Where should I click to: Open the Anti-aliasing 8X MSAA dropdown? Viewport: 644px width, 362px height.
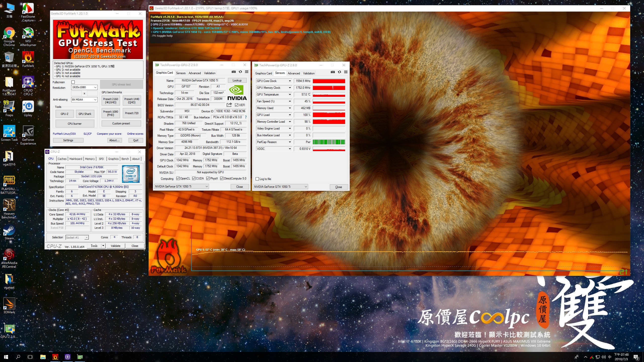click(84, 100)
